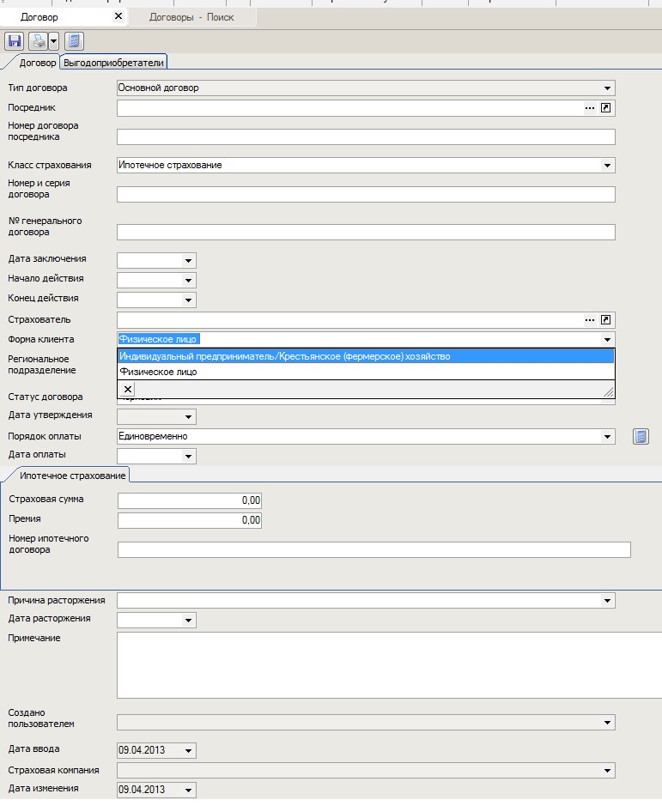The height and width of the screenshot is (812, 662).
Task: Open the linked record icon for Посредник
Action: [606, 108]
